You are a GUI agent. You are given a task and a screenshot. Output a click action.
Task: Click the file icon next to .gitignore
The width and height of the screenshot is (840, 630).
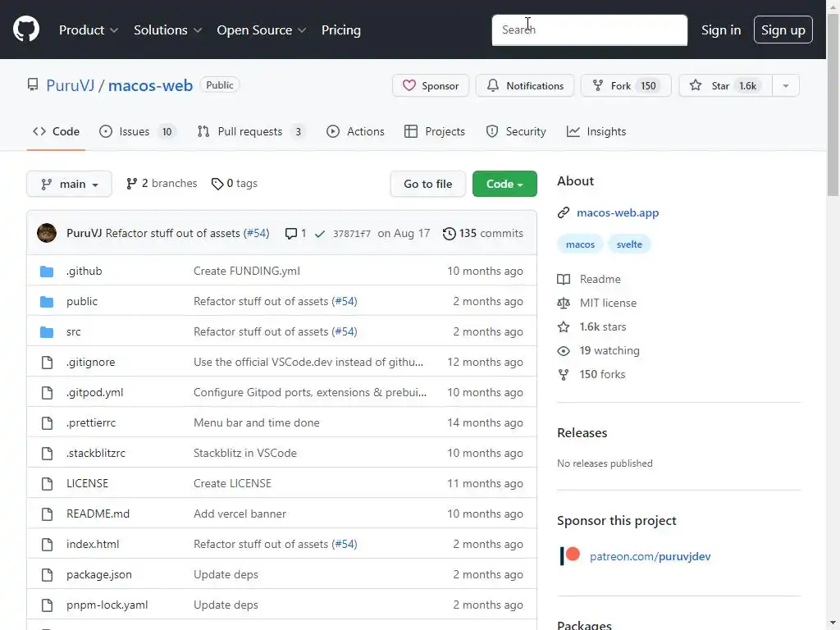47,363
